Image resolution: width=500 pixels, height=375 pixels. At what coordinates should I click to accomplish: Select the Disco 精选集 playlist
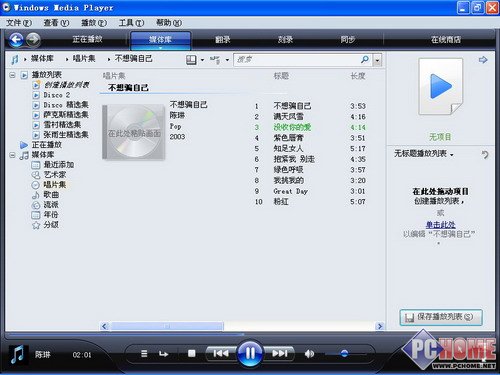[66, 105]
